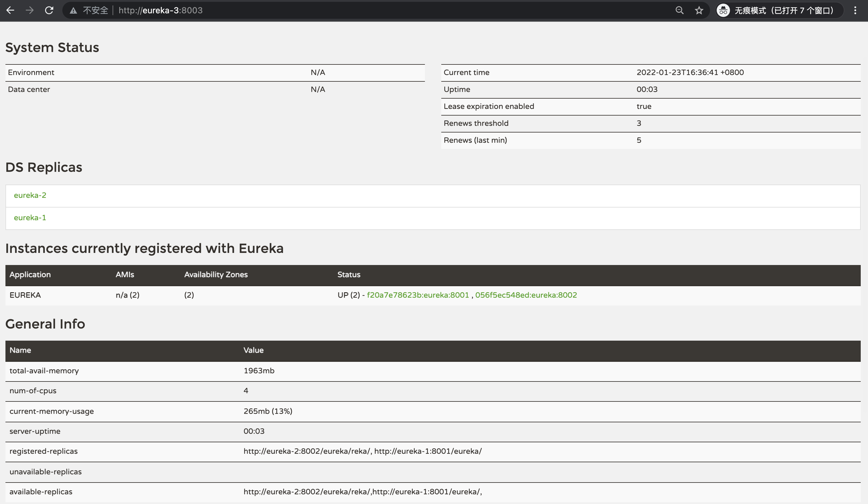Open instance 056f5ec548ed:eureka:8002 link
Viewport: 868px width, 504px height.
[526, 295]
